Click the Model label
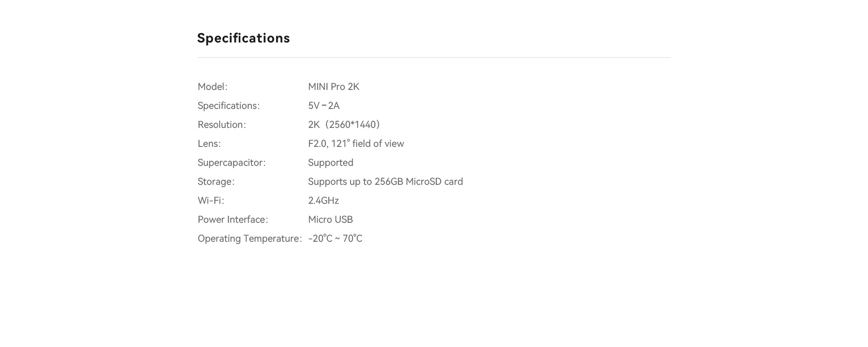 212,87
